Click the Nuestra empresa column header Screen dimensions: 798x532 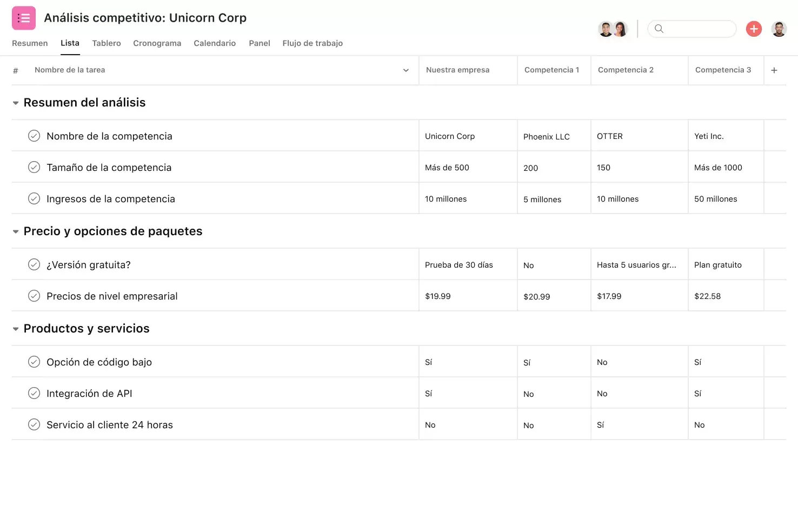(x=468, y=70)
